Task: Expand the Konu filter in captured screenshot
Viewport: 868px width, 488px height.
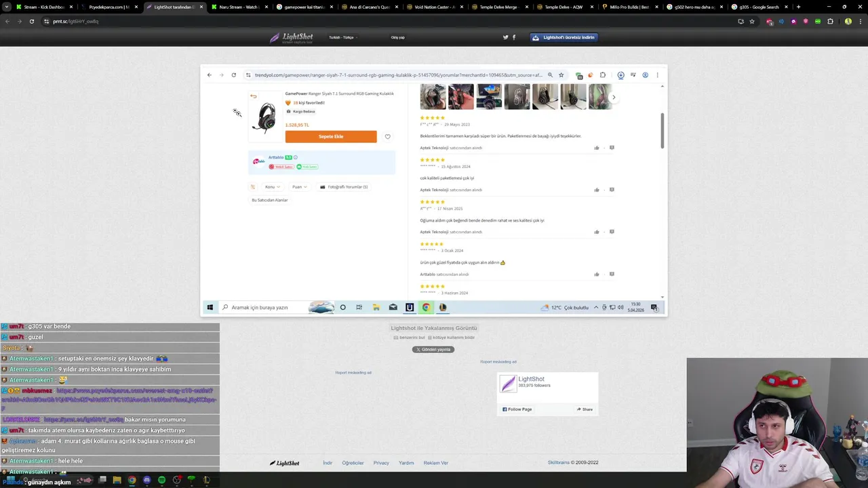Action: (x=271, y=187)
